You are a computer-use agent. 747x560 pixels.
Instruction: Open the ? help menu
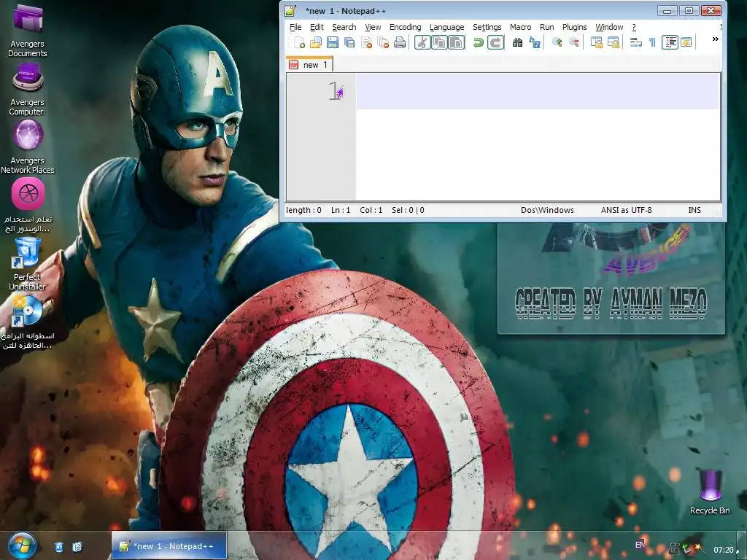(634, 27)
